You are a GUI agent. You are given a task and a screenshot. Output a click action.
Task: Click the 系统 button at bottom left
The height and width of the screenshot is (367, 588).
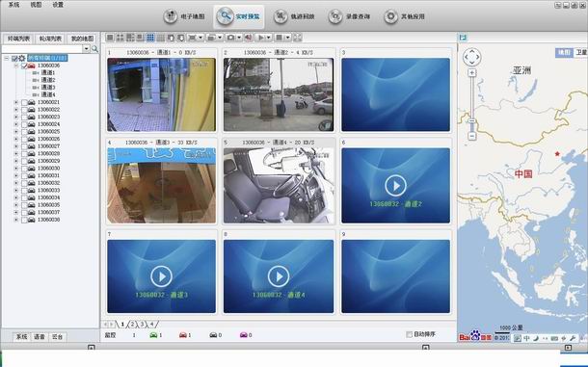(21, 336)
